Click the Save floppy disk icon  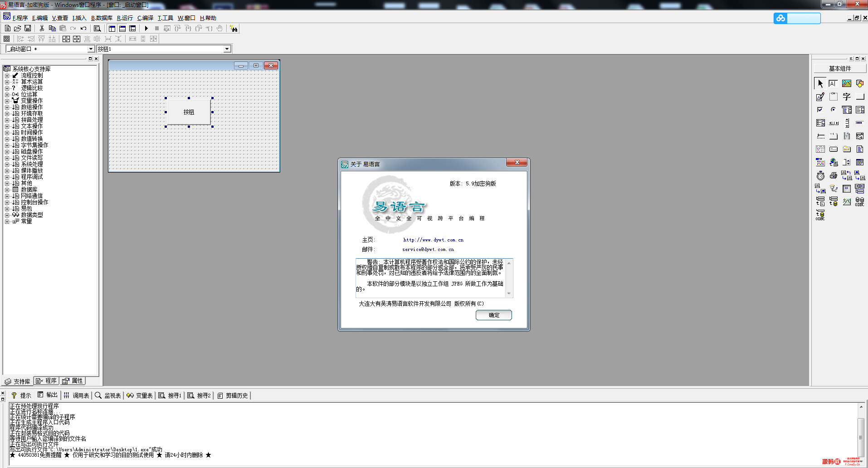[28, 28]
